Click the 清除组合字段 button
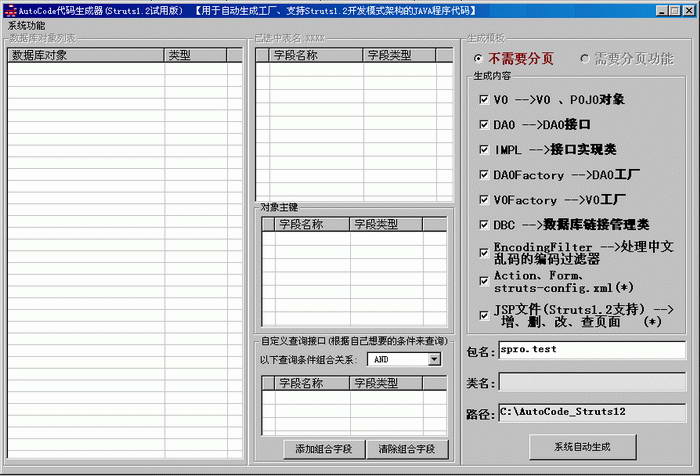Viewport: 700px width, 476px height. tap(407, 449)
